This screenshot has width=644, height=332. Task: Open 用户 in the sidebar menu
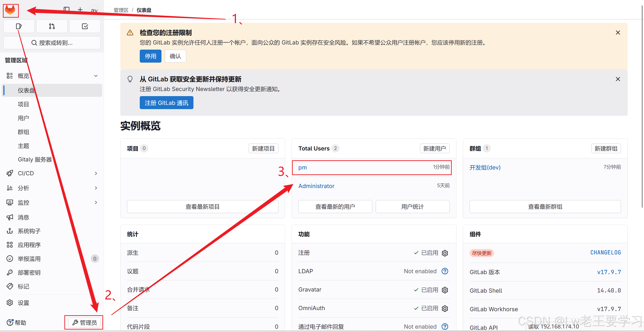[23, 118]
